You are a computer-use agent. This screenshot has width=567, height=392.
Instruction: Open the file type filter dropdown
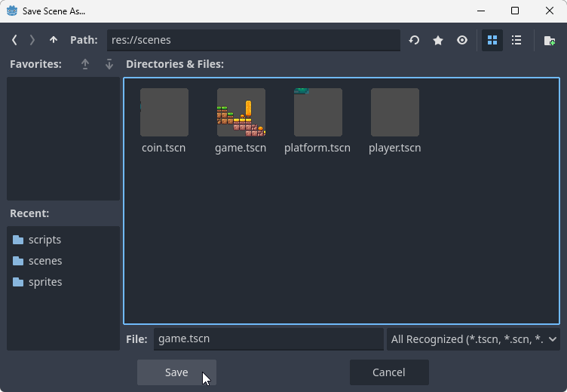(x=473, y=339)
